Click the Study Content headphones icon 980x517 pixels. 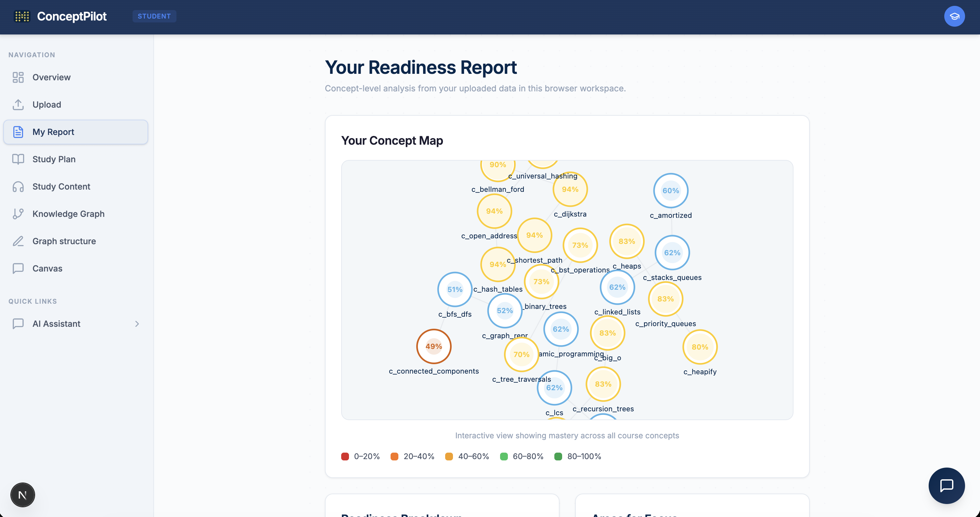18,187
